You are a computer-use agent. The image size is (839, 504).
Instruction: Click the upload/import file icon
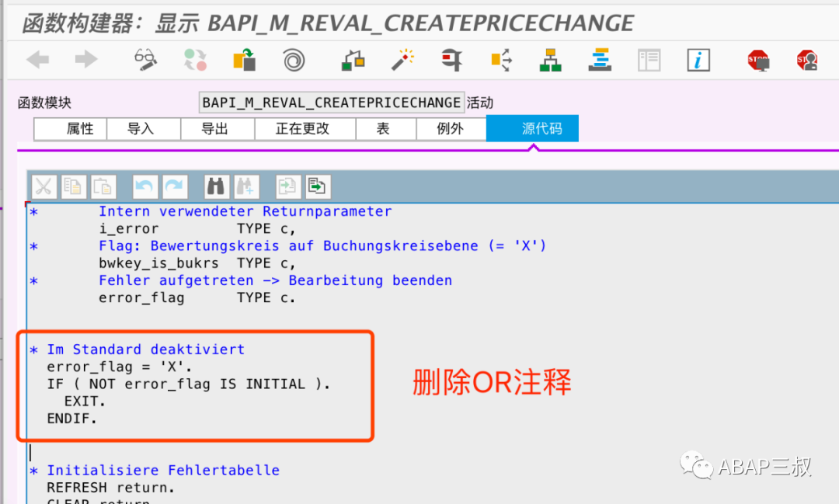pyautogui.click(x=288, y=186)
